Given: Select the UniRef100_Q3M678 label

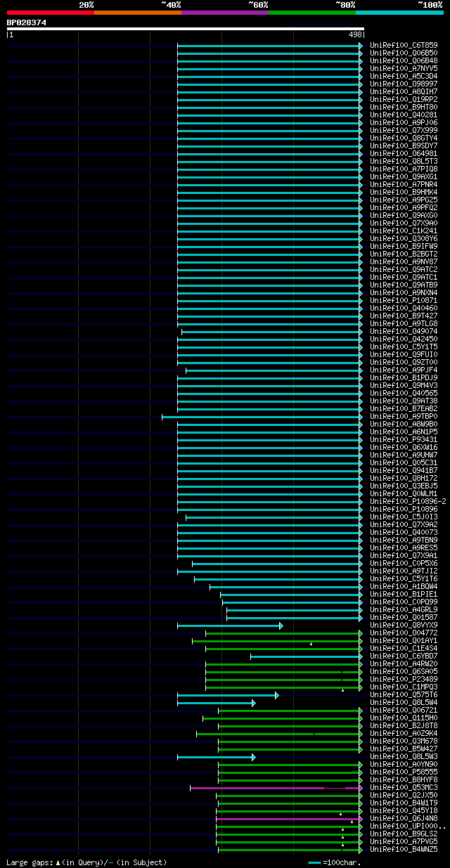Looking at the screenshot, I should pyautogui.click(x=404, y=741).
